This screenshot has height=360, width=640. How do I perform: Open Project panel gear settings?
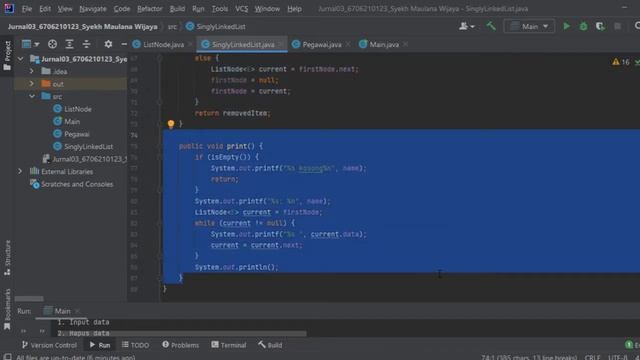108,44
